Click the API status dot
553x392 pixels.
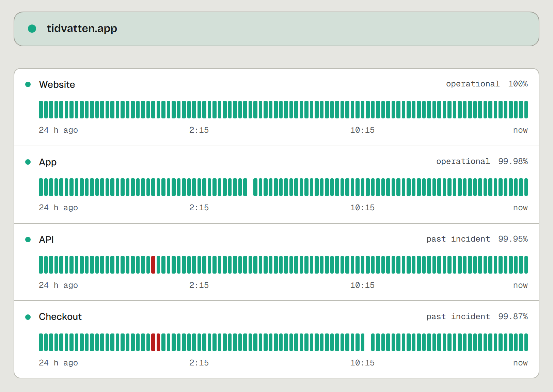[x=28, y=240]
